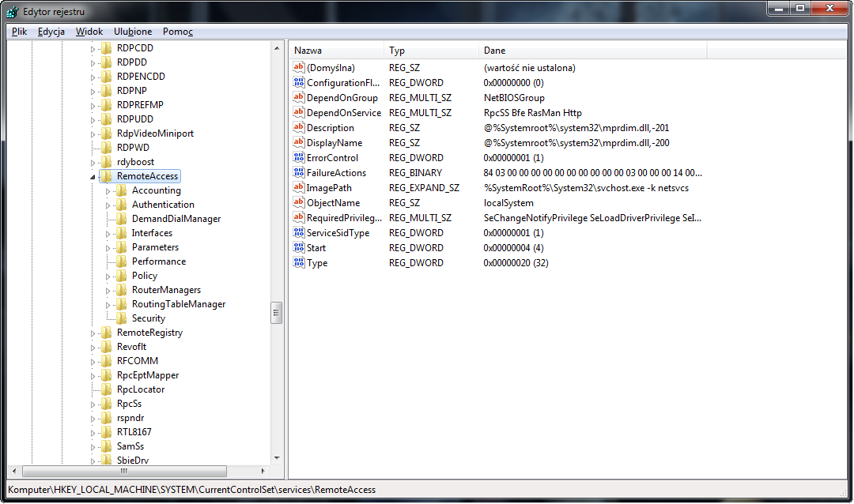This screenshot has width=854, height=504.
Task: Click the ErrorControl DWORD icon
Action: pyautogui.click(x=298, y=157)
